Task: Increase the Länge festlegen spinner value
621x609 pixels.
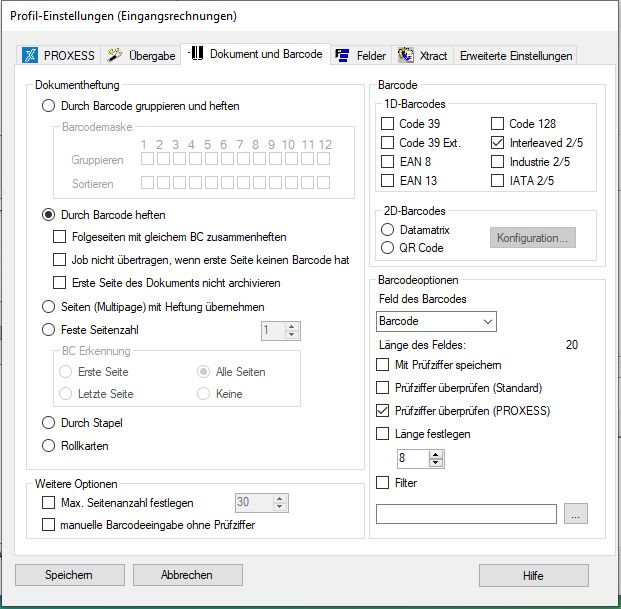Action: coord(436,454)
